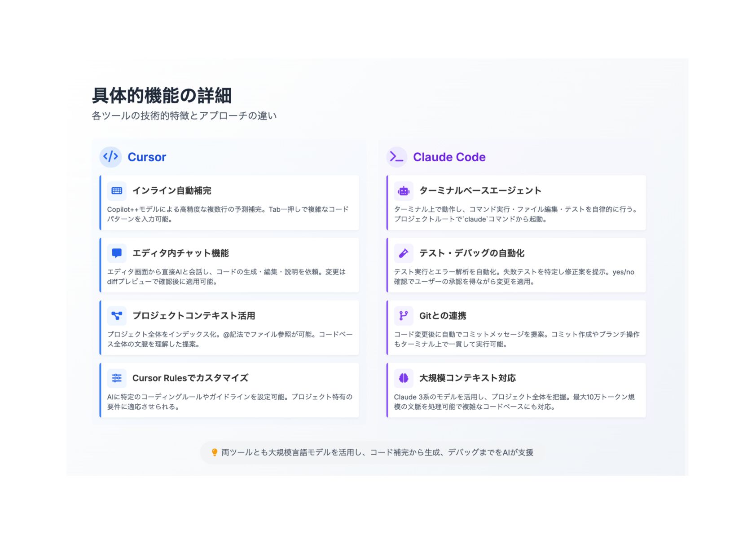Click the chat bubble icon for エディタ内チャット機能
756x535 pixels.
point(117,253)
